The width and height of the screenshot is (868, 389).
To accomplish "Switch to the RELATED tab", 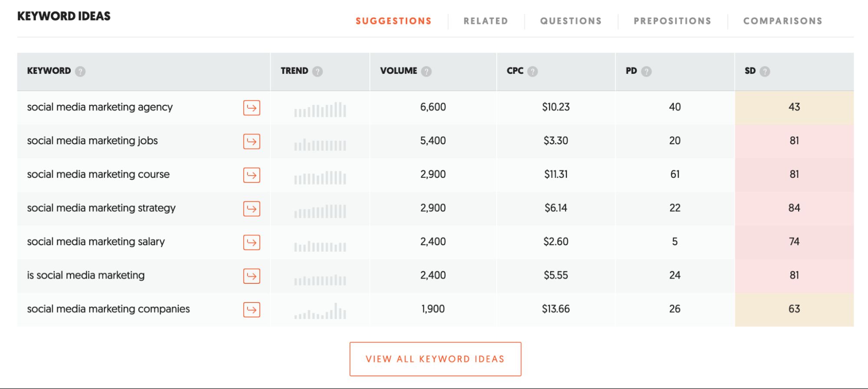I will [485, 20].
